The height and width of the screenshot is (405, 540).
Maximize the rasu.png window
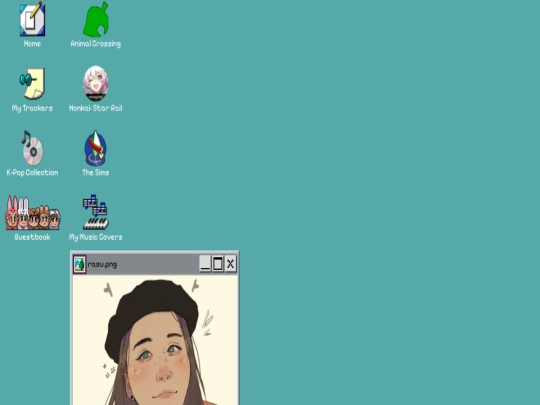[218, 264]
